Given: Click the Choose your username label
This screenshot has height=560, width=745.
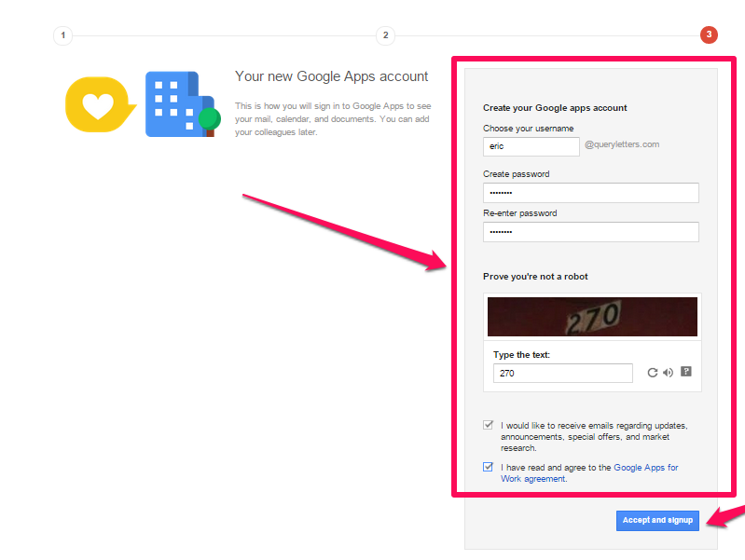Looking at the screenshot, I should [529, 129].
